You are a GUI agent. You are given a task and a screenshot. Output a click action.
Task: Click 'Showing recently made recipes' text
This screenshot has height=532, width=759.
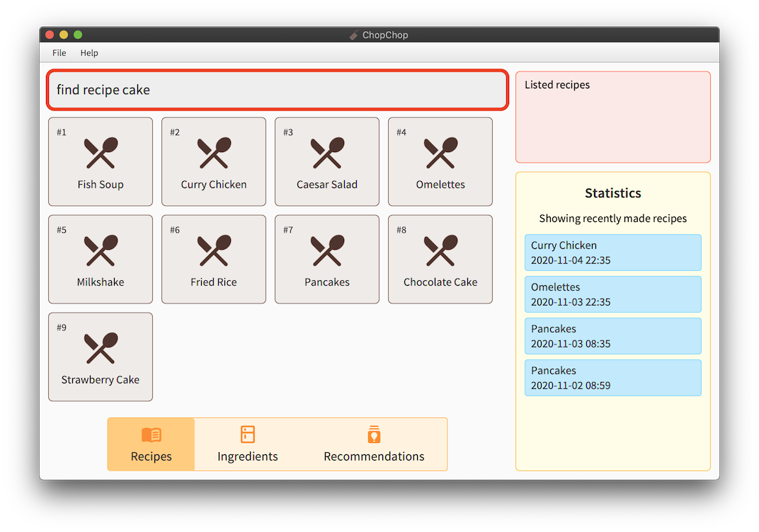click(613, 219)
